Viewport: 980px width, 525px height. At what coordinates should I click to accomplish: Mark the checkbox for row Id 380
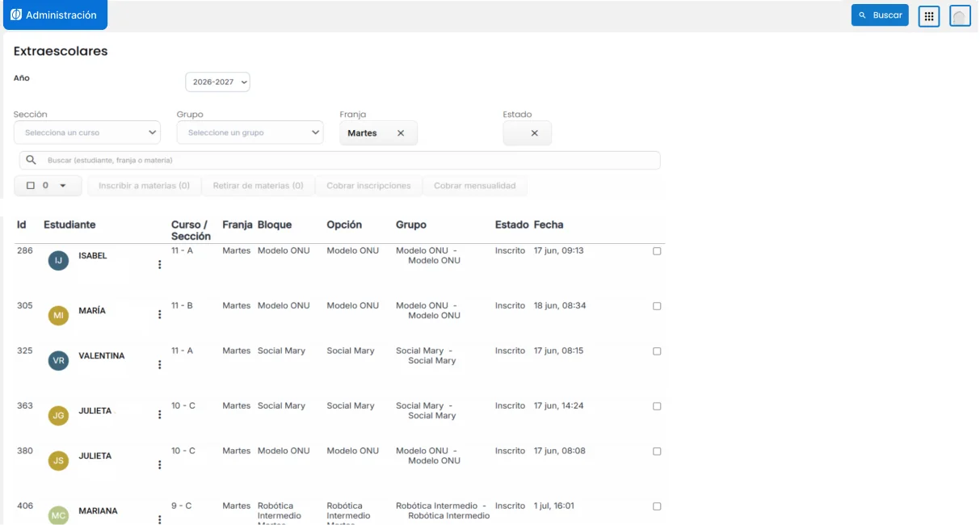pos(657,451)
